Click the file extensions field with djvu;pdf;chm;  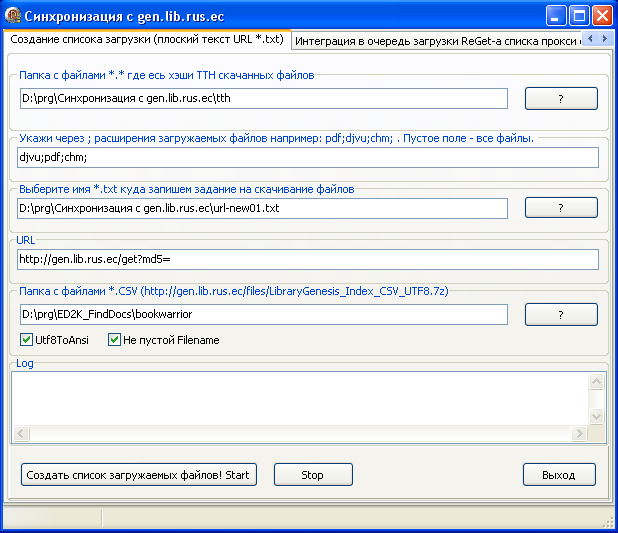click(x=307, y=157)
